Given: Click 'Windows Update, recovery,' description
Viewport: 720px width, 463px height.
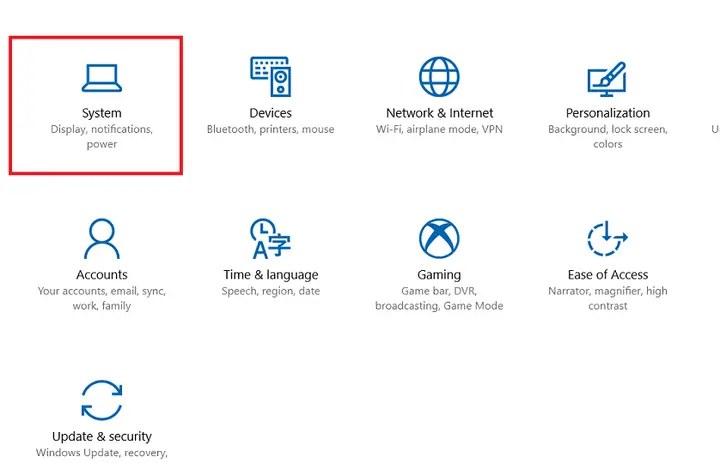Looking at the screenshot, I should coord(101,453).
